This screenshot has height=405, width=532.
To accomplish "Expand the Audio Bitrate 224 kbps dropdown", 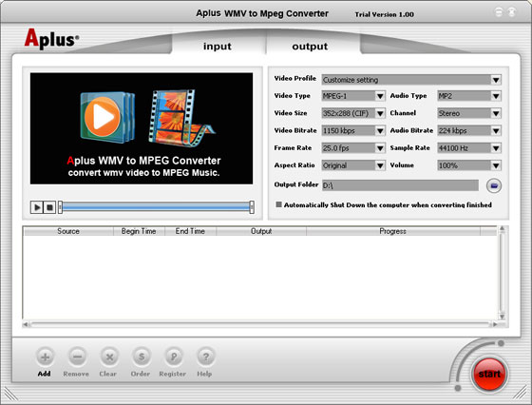I will pyautogui.click(x=496, y=130).
